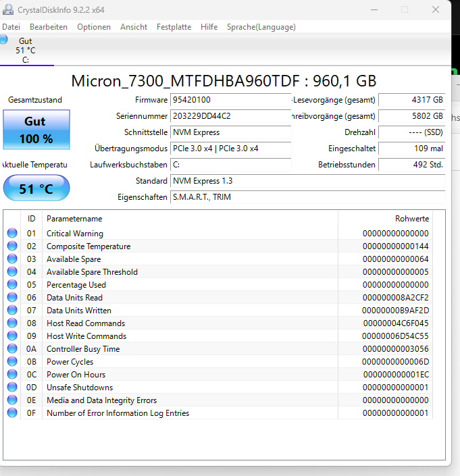Screen dimensions: 460x476
Task: Open the Sprache(Language) menu
Action: coord(261,27)
